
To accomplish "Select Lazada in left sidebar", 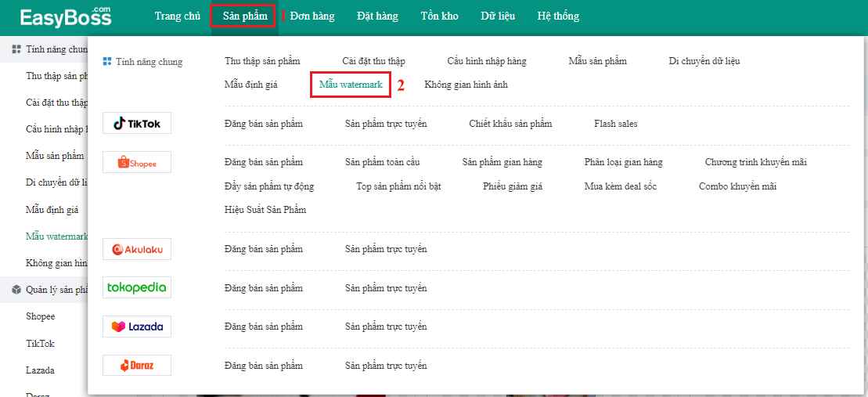I will click(x=40, y=370).
